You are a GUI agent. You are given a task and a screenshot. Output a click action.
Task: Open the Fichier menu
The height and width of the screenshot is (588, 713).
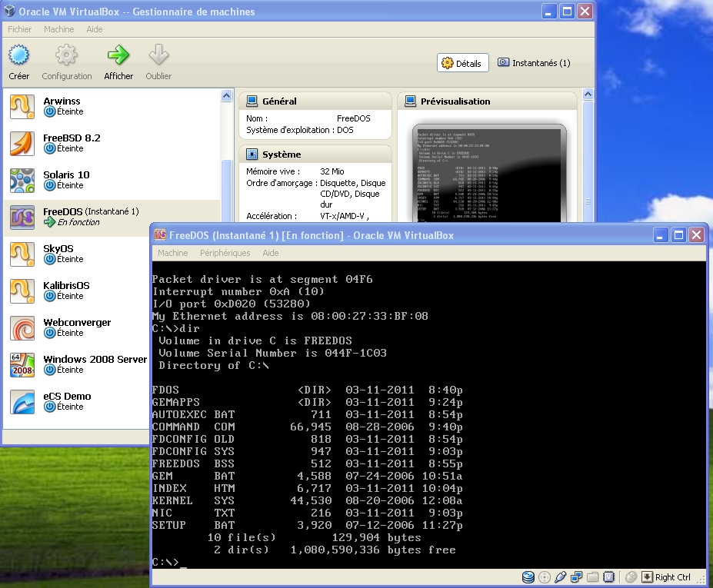[20, 29]
